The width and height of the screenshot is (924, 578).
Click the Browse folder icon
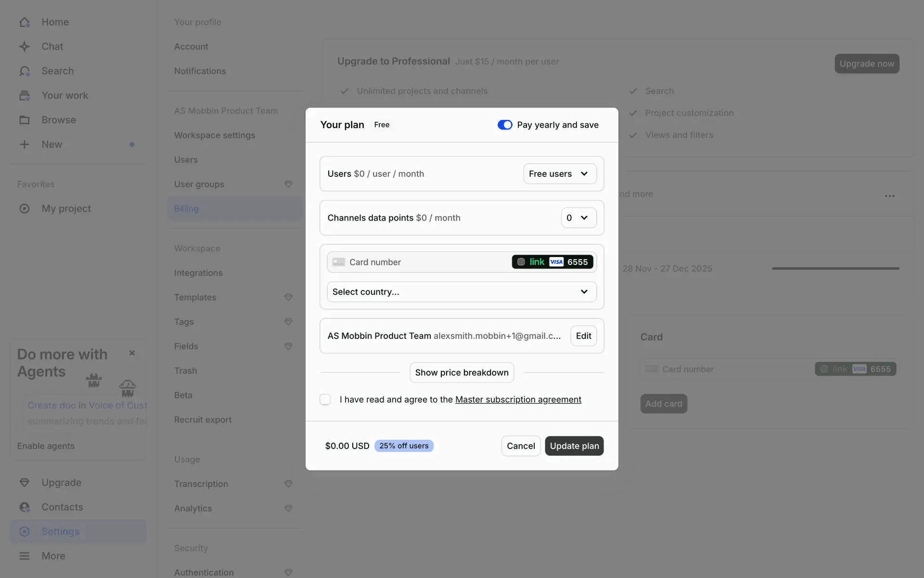(x=25, y=120)
